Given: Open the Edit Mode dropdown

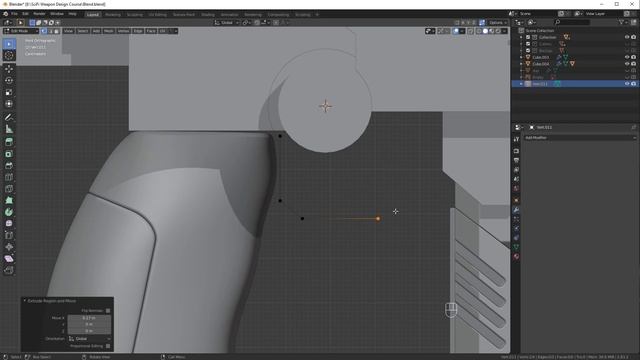Looking at the screenshot, I should [21, 31].
